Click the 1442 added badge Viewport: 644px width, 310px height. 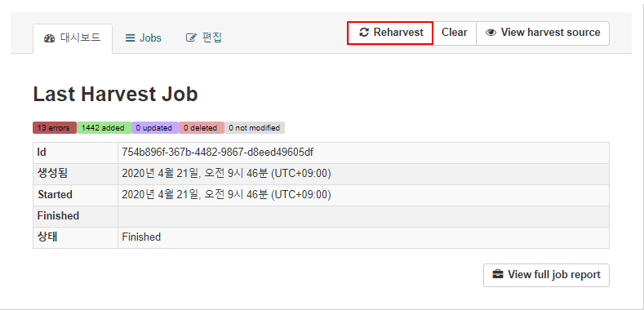point(104,128)
